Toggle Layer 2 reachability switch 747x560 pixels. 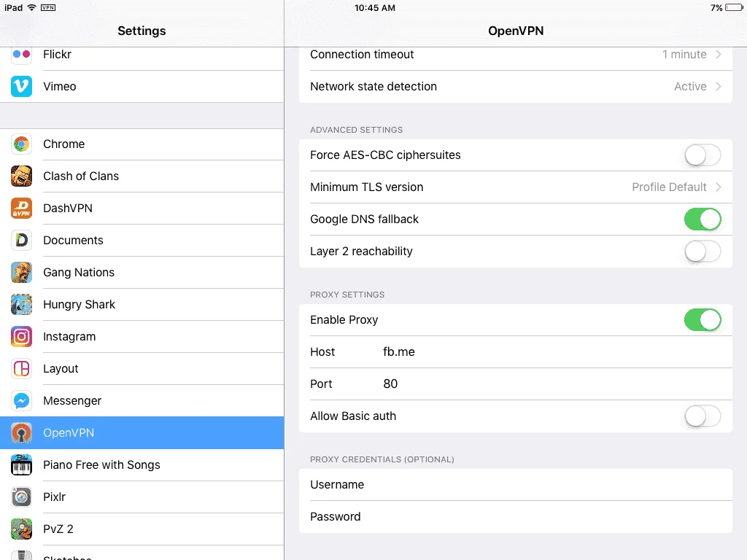pyautogui.click(x=703, y=252)
